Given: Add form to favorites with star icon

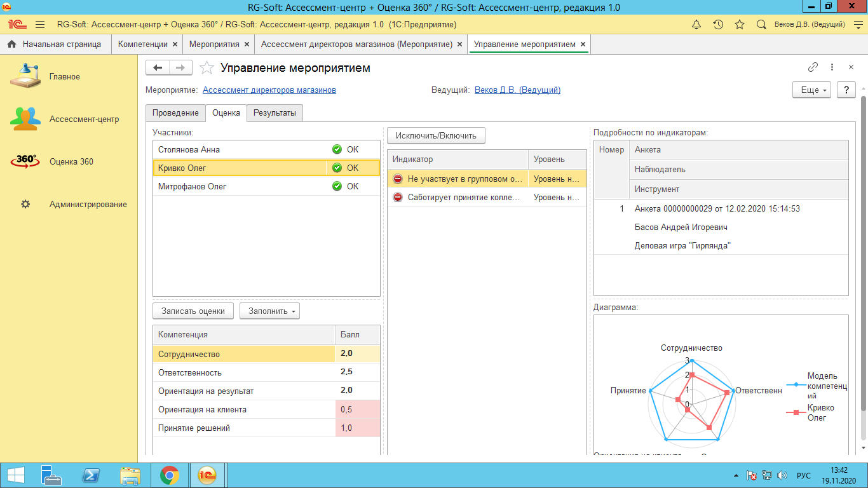Looking at the screenshot, I should coord(206,68).
